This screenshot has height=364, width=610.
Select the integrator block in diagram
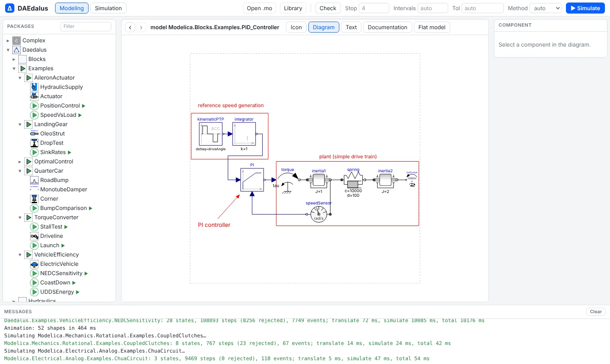(x=244, y=134)
